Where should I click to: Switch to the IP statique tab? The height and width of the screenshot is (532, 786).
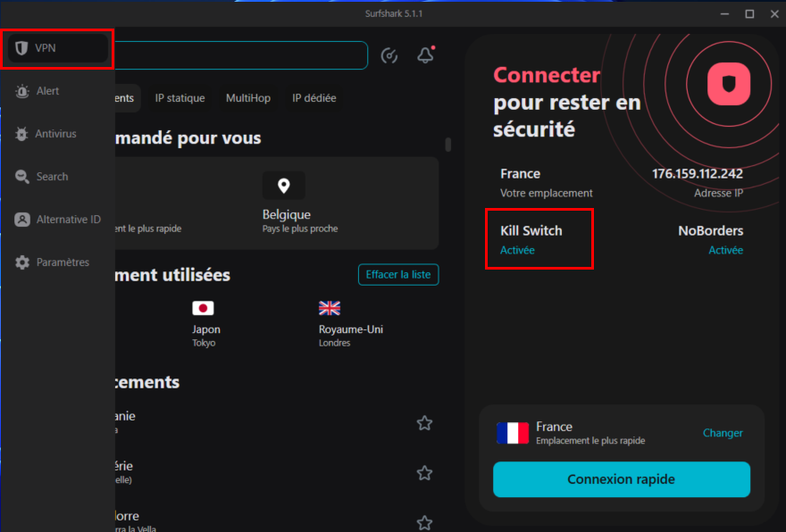[180, 98]
